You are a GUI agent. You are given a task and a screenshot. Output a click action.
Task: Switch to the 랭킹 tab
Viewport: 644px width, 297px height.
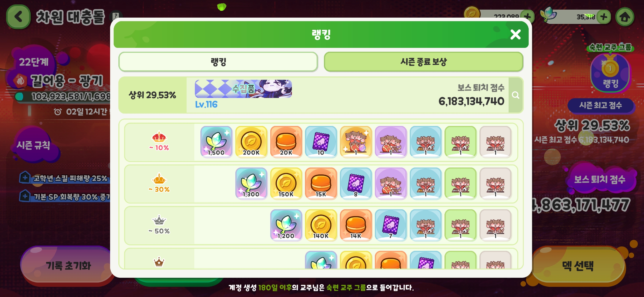(x=218, y=62)
